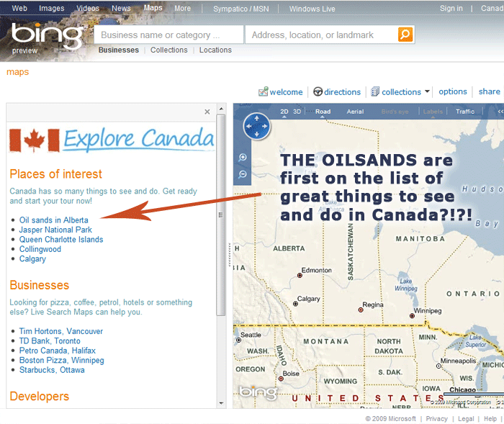Open the Legal footer link
This screenshot has width=504, height=424.
point(466,418)
